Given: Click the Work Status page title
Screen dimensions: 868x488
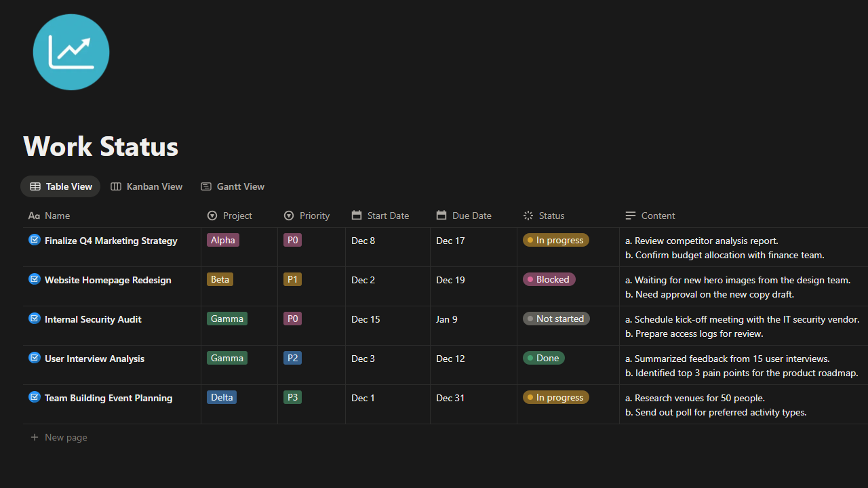Looking at the screenshot, I should pyautogui.click(x=101, y=146).
